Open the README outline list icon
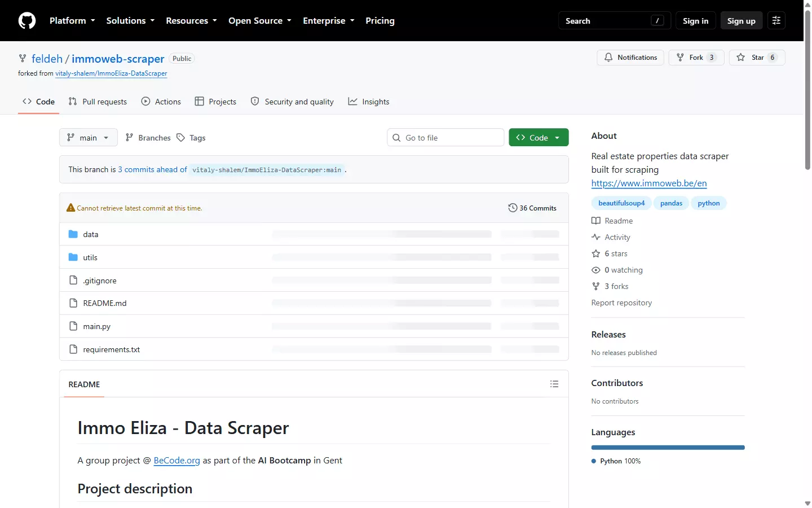The width and height of the screenshot is (812, 508). coord(554,384)
